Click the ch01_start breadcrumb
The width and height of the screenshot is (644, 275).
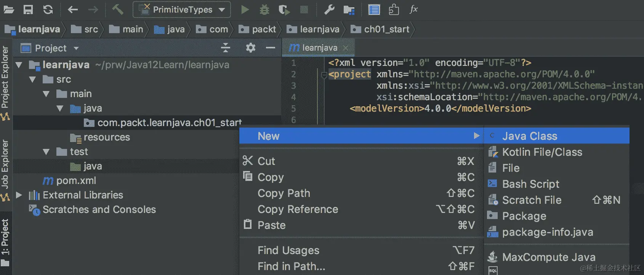coord(380,29)
